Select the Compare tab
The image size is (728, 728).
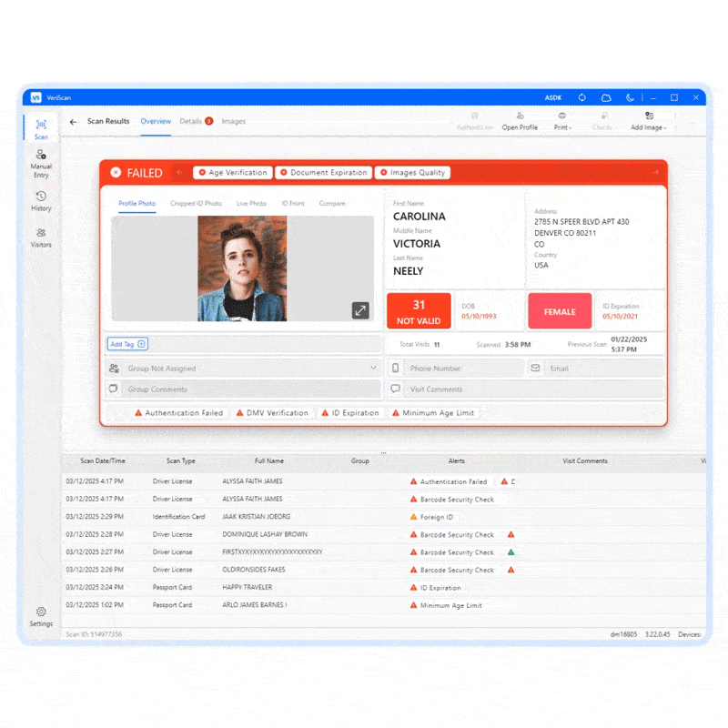(332, 203)
